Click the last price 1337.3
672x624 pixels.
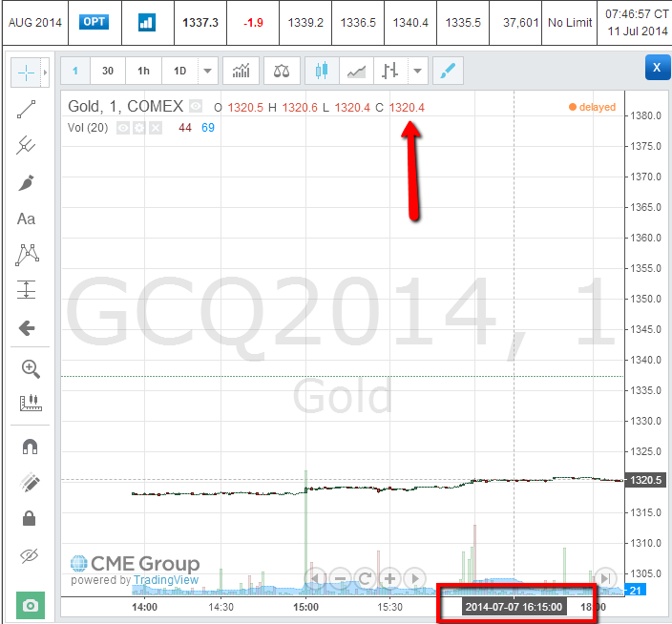200,22
